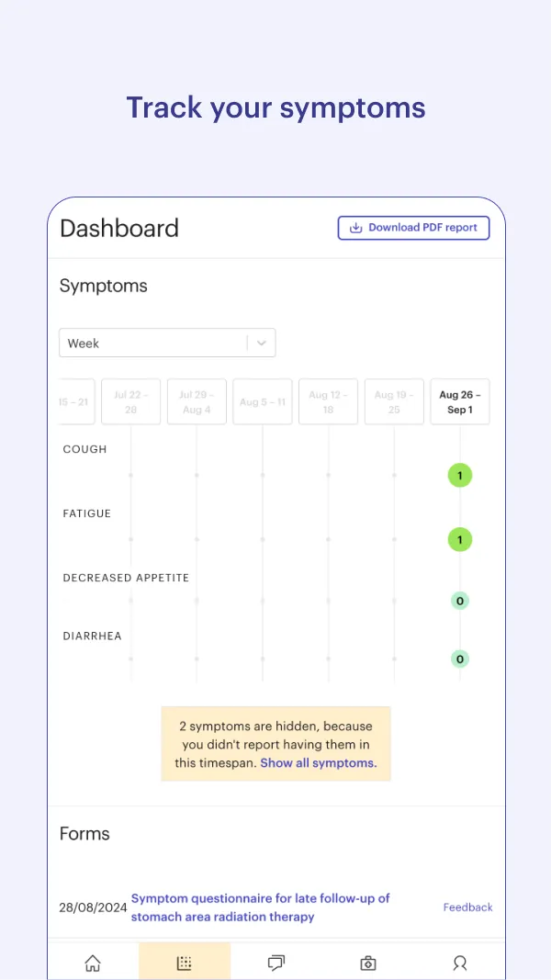
Task: Open the Home screen icon
Action: tap(92, 963)
